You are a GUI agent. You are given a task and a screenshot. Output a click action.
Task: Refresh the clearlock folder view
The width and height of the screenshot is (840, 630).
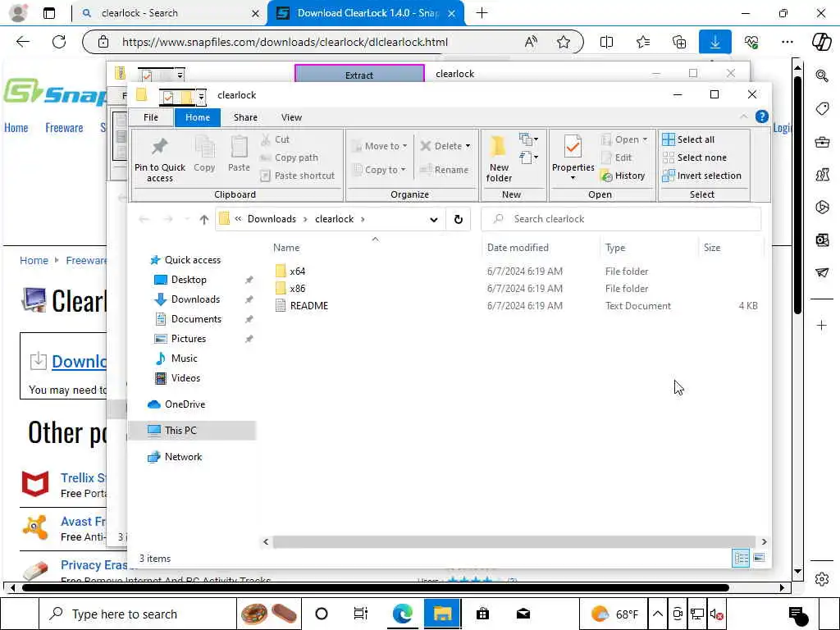pos(458,219)
